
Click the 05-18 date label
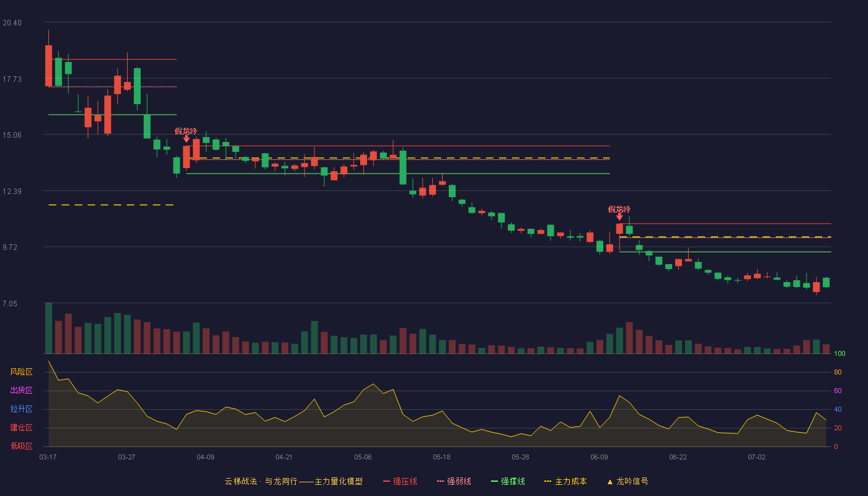[x=441, y=457]
